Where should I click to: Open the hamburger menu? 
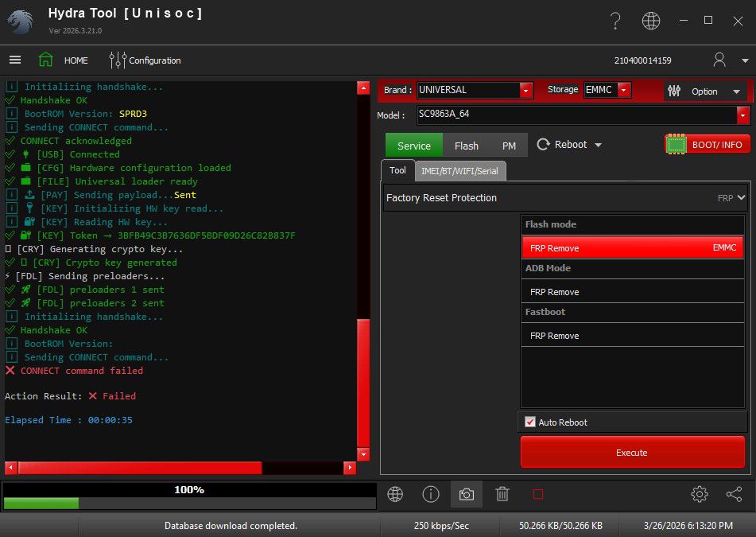[x=15, y=60]
